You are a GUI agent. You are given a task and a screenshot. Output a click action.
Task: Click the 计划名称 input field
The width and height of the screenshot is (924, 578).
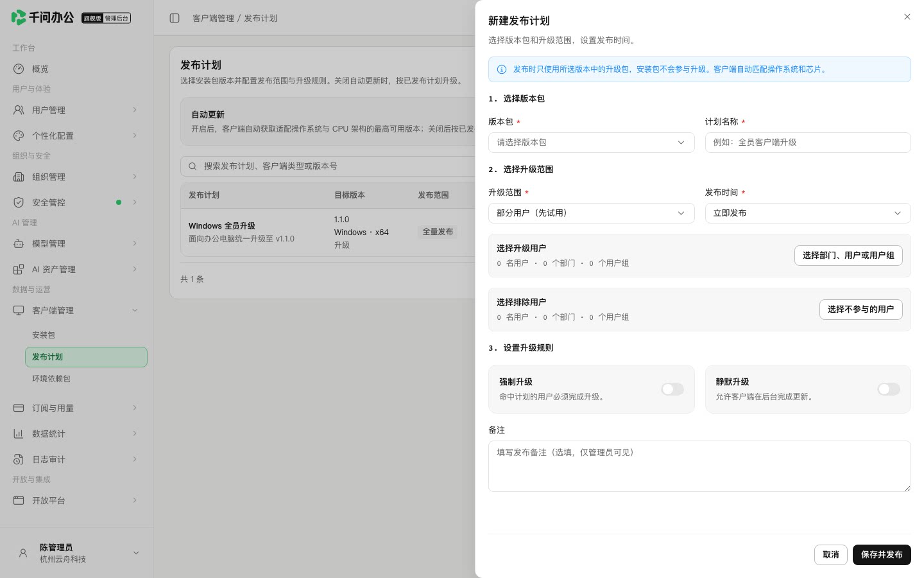808,143
